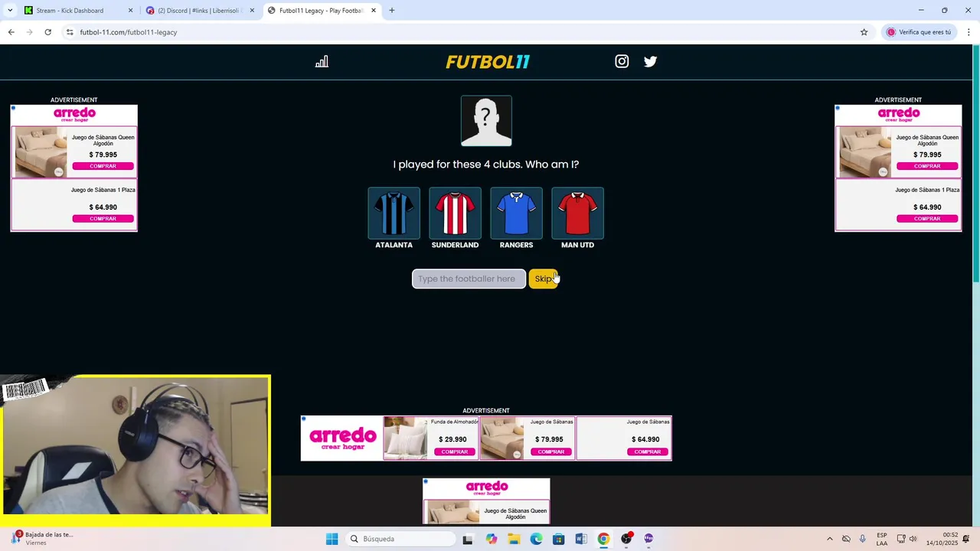Click the FUTBOL11 logo
Screen dimensions: 980x551
[488, 62]
